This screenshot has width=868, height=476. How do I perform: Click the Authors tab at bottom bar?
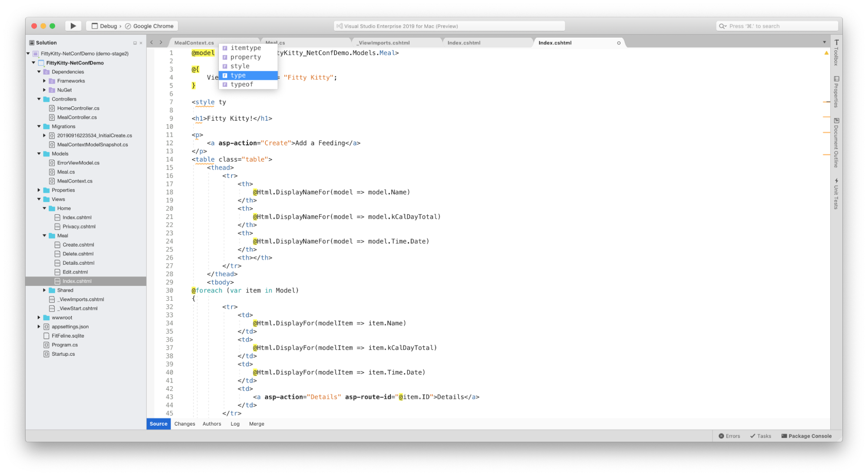point(211,424)
